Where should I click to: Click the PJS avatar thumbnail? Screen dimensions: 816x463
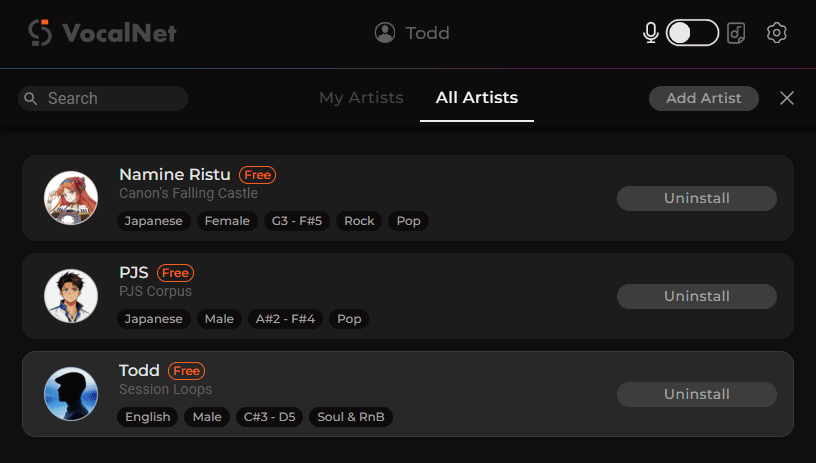pyautogui.click(x=71, y=296)
